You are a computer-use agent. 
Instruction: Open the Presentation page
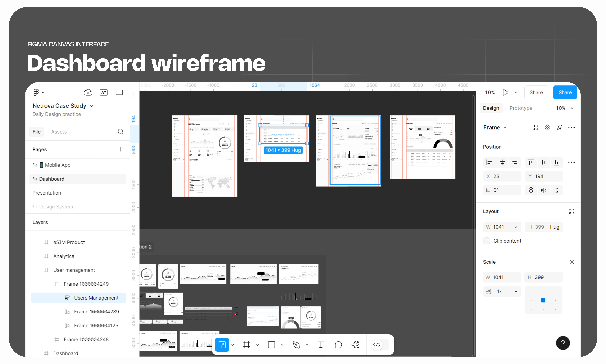pos(47,193)
